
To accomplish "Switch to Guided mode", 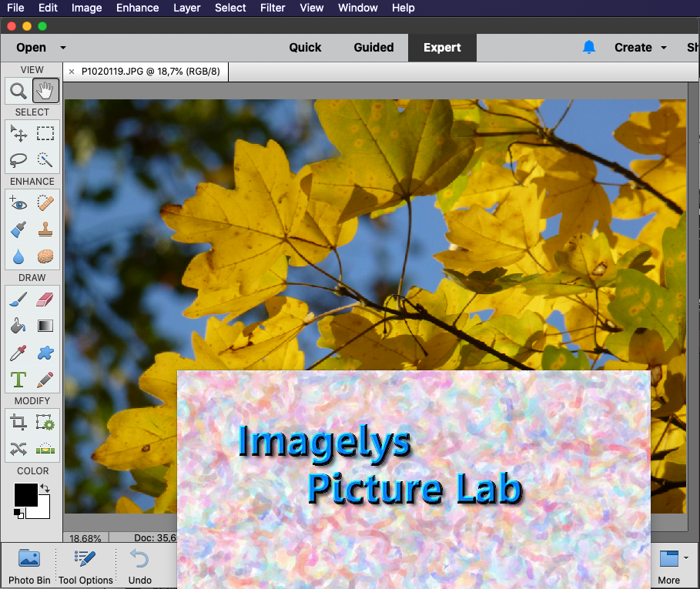I will [x=373, y=47].
